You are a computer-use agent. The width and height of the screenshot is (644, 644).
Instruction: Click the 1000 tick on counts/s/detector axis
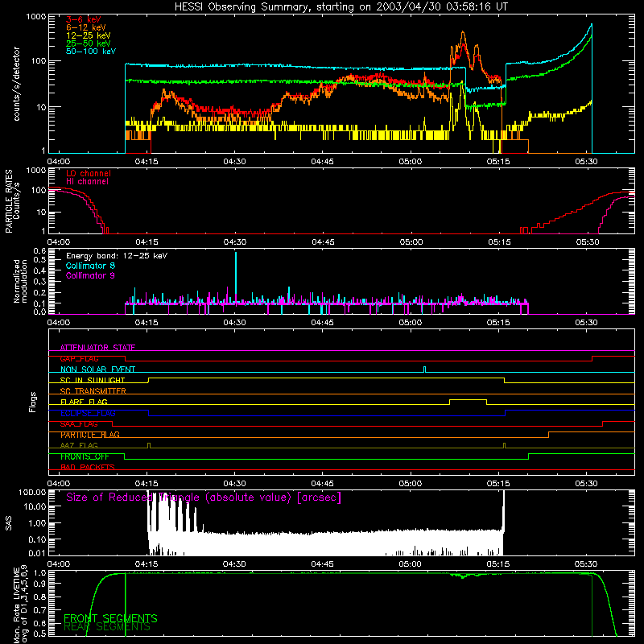tap(35, 17)
